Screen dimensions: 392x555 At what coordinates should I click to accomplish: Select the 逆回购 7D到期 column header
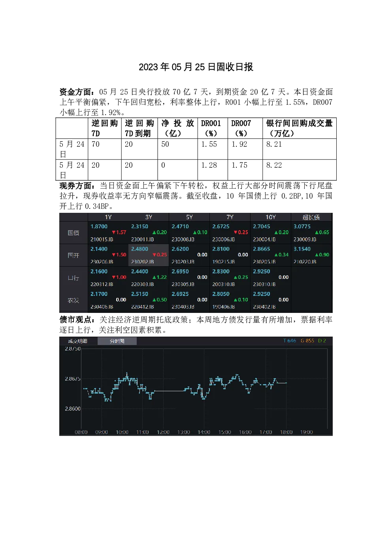click(139, 128)
